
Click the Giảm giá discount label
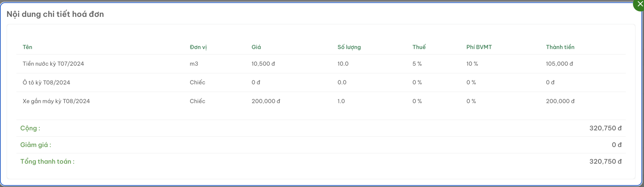coord(36,145)
